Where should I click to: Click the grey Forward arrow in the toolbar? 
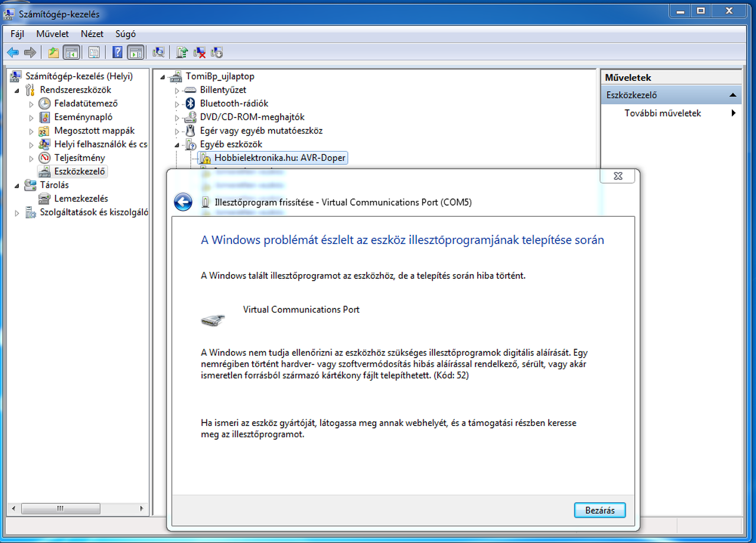click(30, 53)
